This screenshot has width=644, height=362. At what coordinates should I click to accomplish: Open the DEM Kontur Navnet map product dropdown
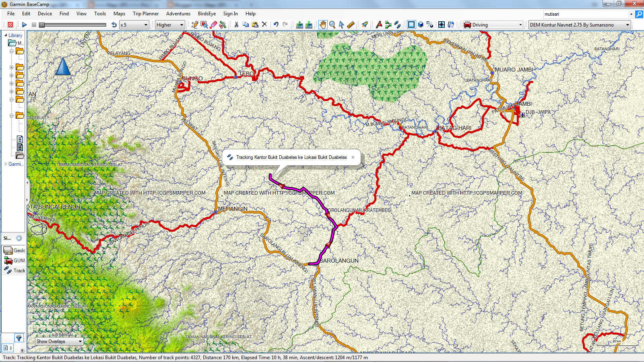(579, 25)
